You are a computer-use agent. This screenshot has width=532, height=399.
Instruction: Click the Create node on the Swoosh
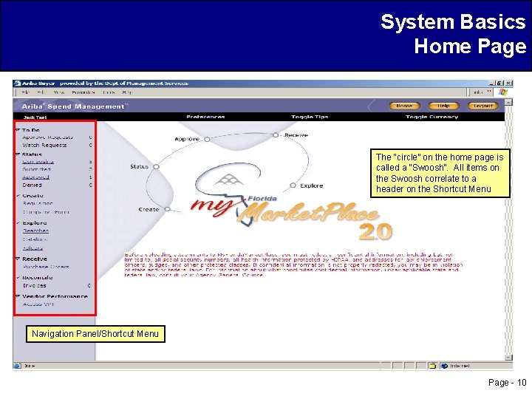click(167, 209)
